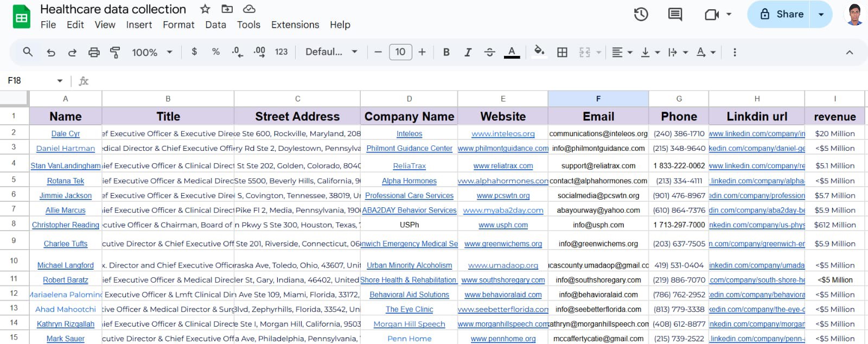Toggle italic formatting
The height and width of the screenshot is (344, 868).
point(468,52)
